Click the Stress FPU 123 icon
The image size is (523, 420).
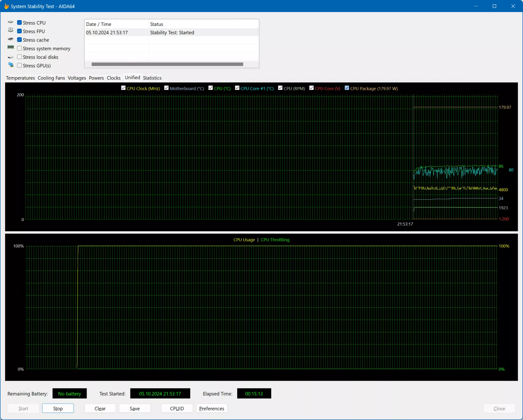pos(11,30)
